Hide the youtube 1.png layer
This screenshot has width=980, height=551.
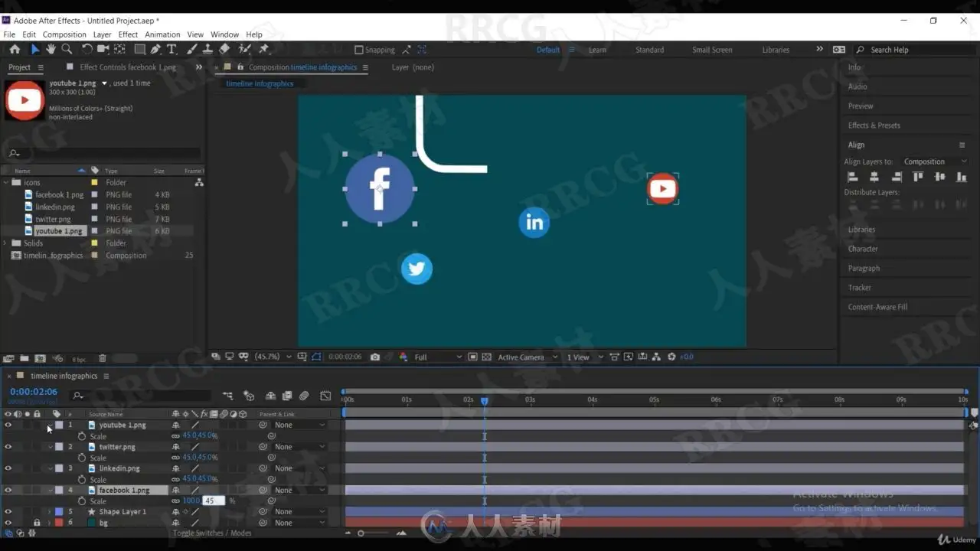[8, 425]
